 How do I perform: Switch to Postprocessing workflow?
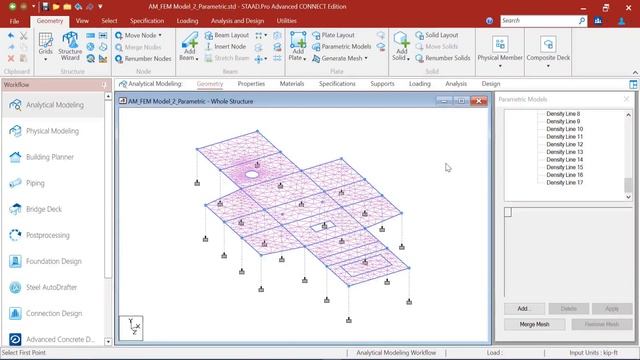(53, 236)
